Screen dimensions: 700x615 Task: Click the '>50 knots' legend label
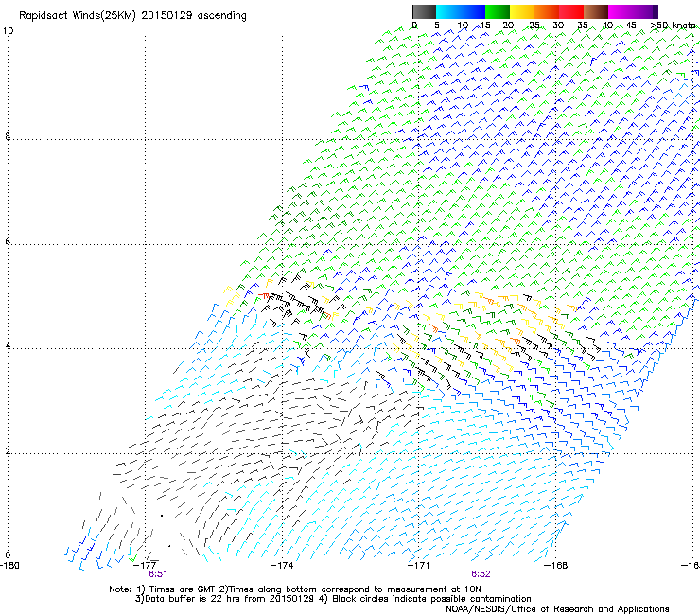tap(673, 26)
